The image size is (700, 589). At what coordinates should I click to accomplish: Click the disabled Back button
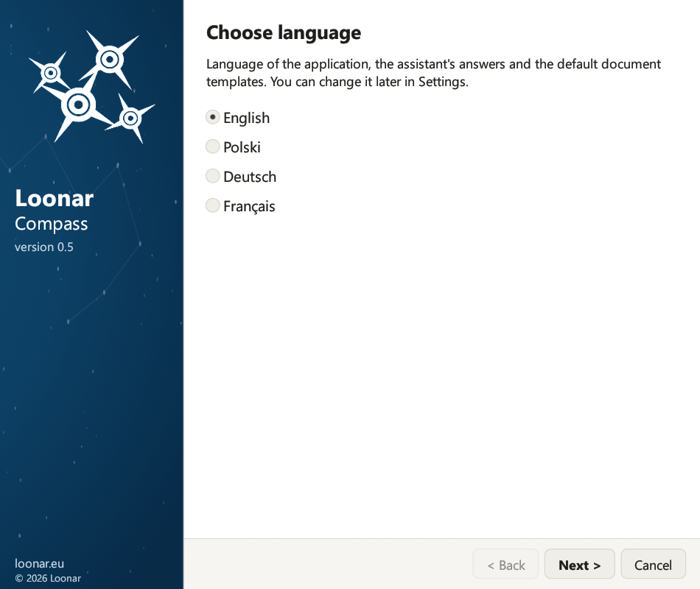[x=505, y=565]
